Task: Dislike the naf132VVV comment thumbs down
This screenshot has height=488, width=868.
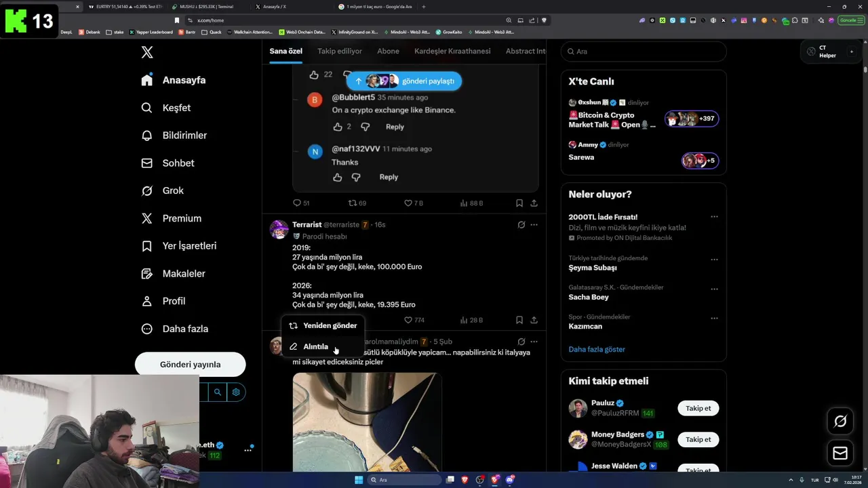Action: click(x=356, y=178)
